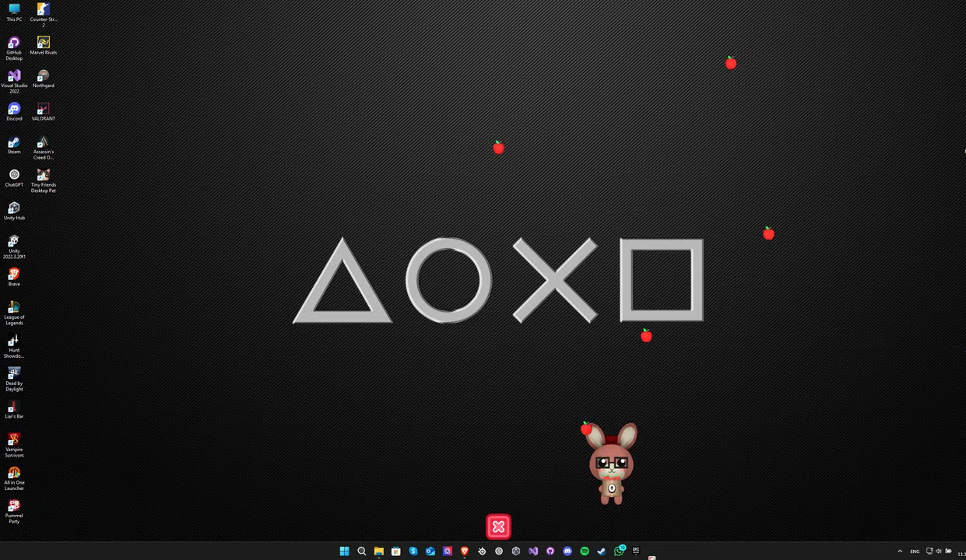966x560 pixels.
Task: Select the Pummel Party desktop shortcut
Action: coord(14,511)
